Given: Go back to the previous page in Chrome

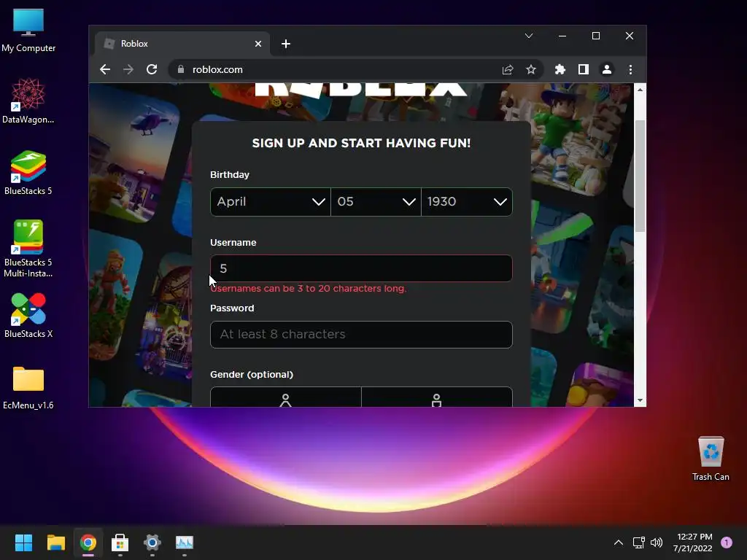Looking at the screenshot, I should point(105,69).
